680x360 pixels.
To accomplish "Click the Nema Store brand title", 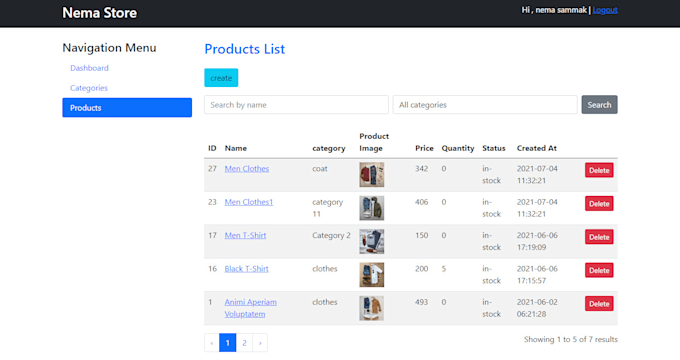I will pos(99,13).
